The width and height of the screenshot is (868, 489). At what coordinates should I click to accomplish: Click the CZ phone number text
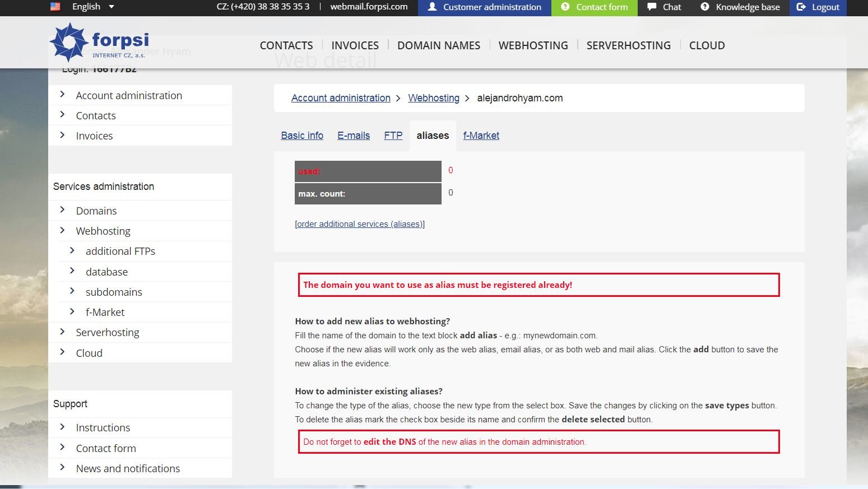263,7
